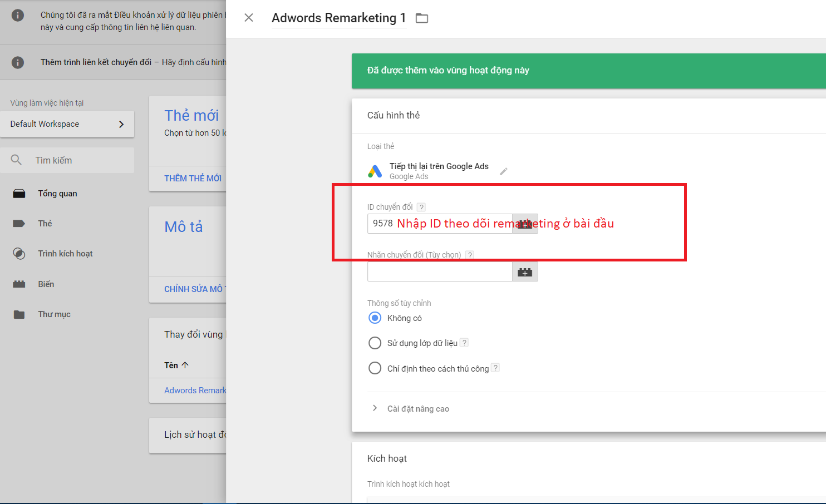Edit the tag name Adwords Remarketing 1
Image resolution: width=826 pixels, height=504 pixels.
(338, 18)
